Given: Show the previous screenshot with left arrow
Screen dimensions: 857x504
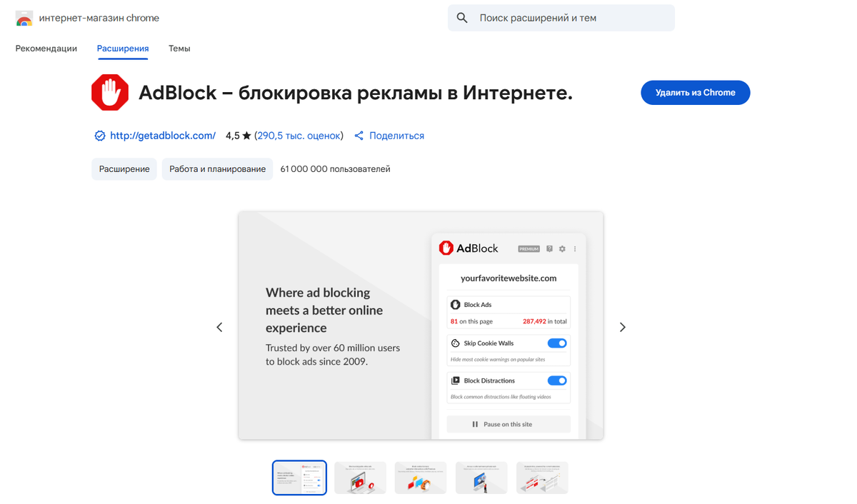Looking at the screenshot, I should pos(219,327).
